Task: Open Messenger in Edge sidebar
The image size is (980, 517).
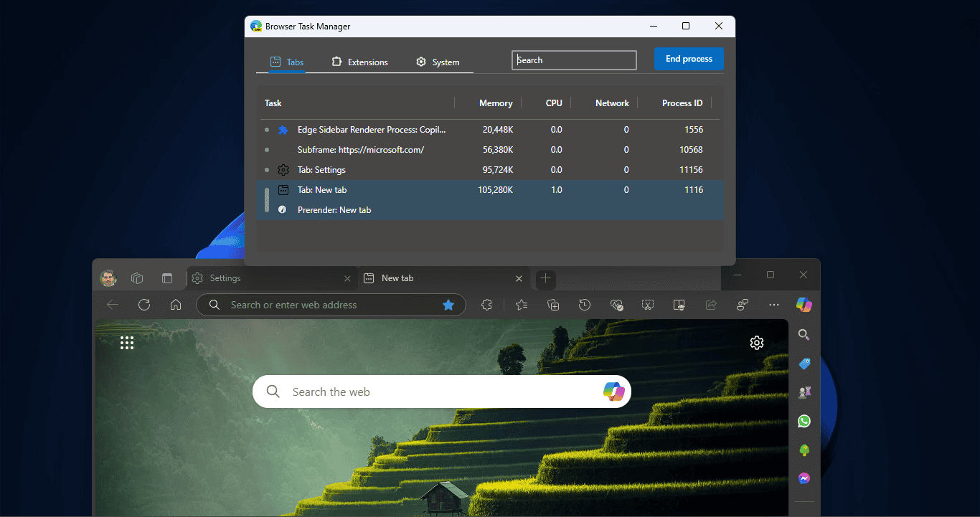Action: point(804,478)
